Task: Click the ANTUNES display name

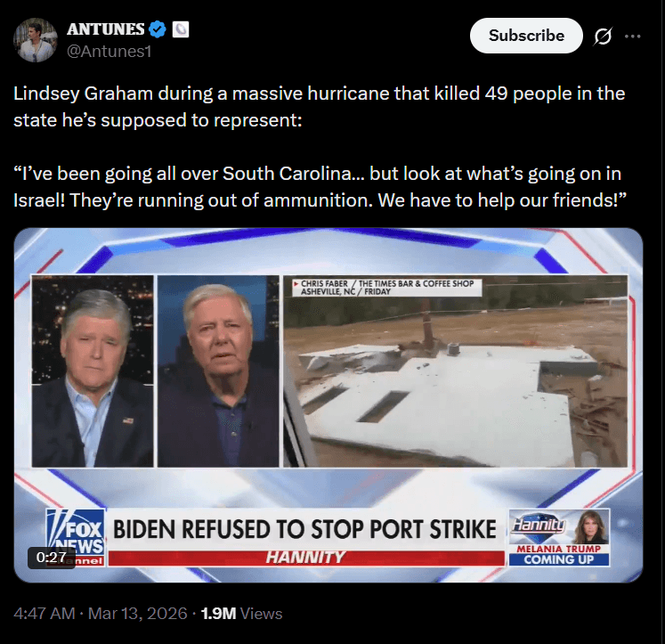Action: point(106,29)
